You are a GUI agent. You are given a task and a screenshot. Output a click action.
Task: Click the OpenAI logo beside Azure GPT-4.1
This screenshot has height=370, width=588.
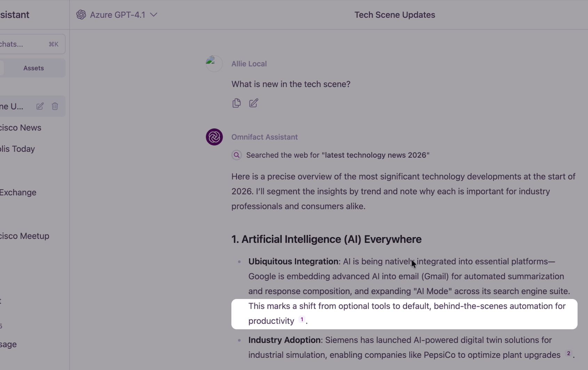point(80,15)
